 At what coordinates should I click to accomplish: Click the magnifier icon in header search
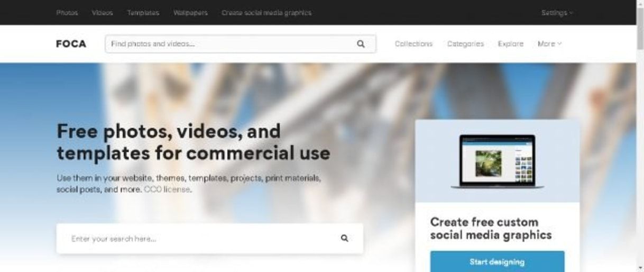click(x=361, y=44)
